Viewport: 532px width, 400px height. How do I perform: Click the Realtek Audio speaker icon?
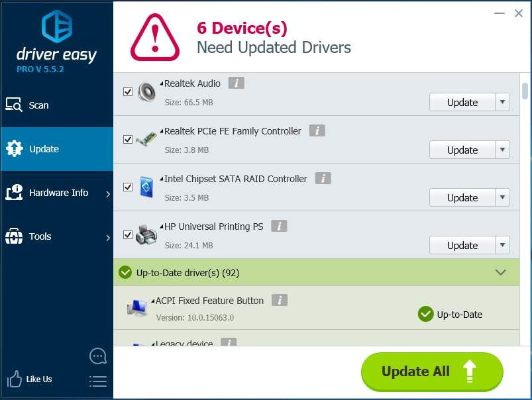tap(146, 92)
